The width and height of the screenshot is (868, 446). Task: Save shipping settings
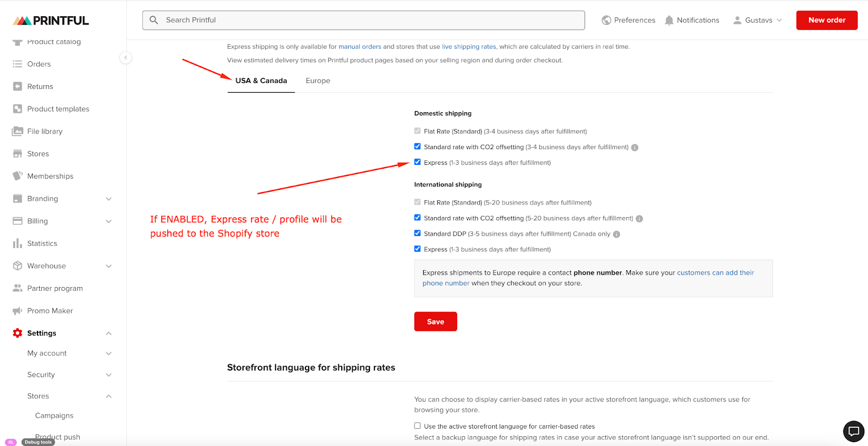click(436, 321)
